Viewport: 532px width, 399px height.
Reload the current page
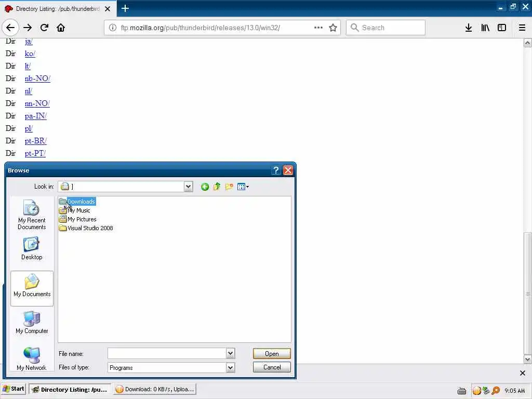(x=44, y=28)
